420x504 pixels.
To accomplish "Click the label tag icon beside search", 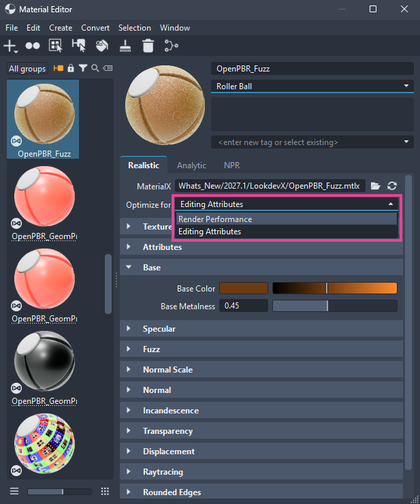I will coord(108,68).
